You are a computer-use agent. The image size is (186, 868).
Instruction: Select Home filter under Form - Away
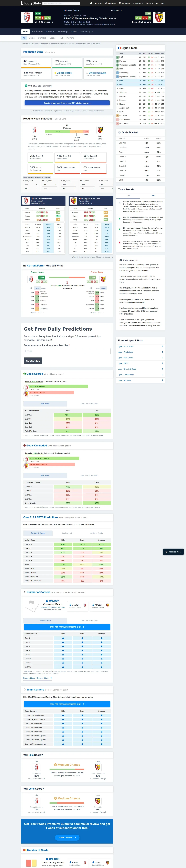click(x=97, y=288)
